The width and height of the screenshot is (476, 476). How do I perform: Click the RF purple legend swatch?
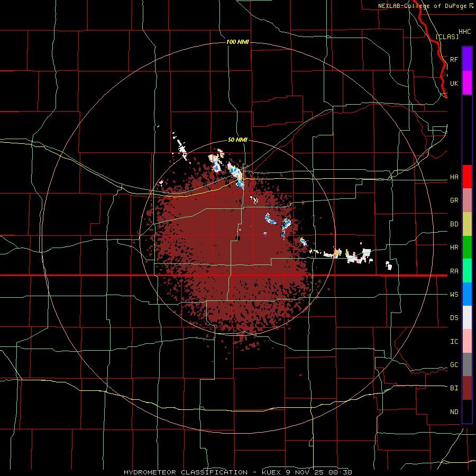point(467,59)
